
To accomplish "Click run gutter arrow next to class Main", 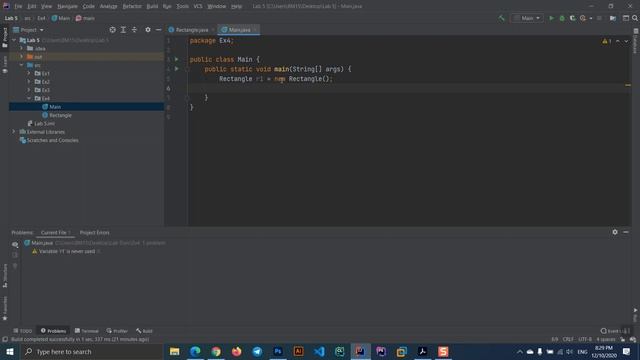I will point(176,59).
